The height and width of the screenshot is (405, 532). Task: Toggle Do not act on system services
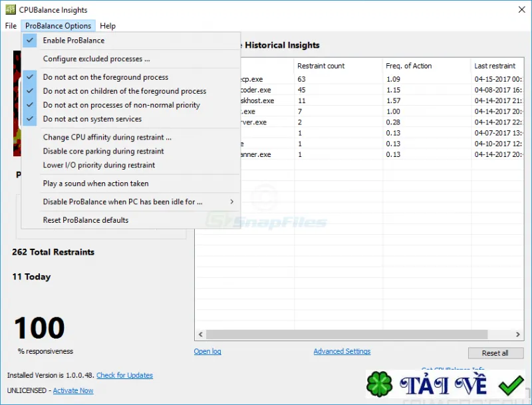130,119
